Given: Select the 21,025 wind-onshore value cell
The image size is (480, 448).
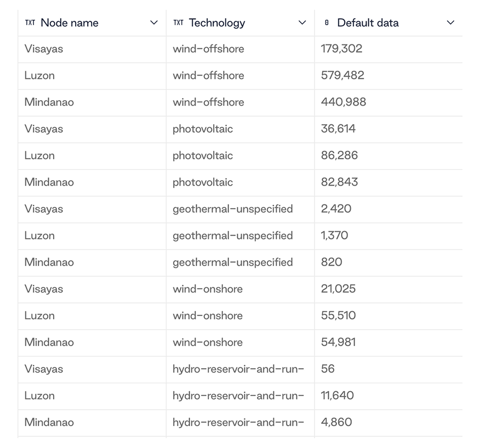Looking at the screenshot, I should pos(388,289).
